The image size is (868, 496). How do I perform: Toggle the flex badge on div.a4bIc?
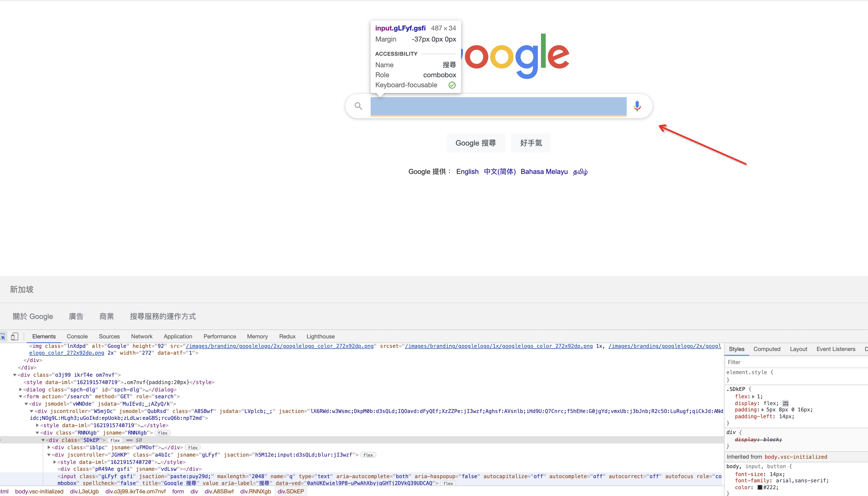pyautogui.click(x=368, y=455)
